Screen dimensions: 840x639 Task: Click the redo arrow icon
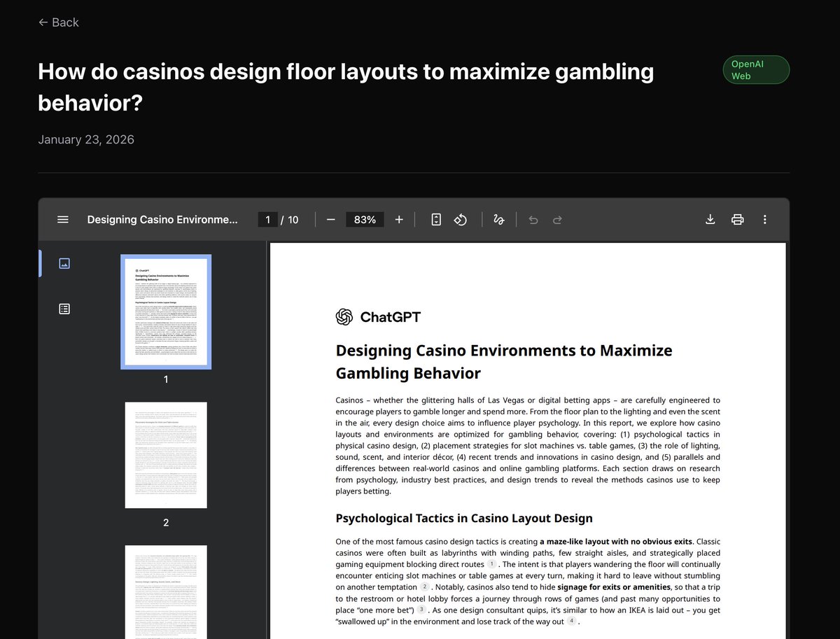pos(558,220)
